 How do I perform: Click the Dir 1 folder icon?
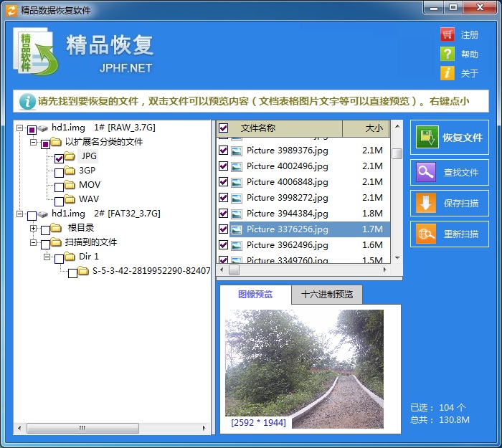pos(70,257)
